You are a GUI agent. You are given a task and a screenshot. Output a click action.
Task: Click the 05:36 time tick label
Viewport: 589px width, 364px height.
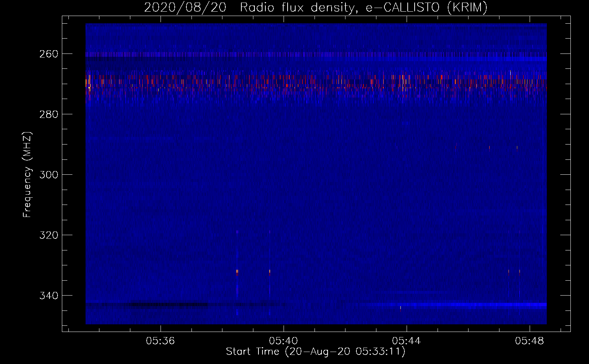(161, 341)
